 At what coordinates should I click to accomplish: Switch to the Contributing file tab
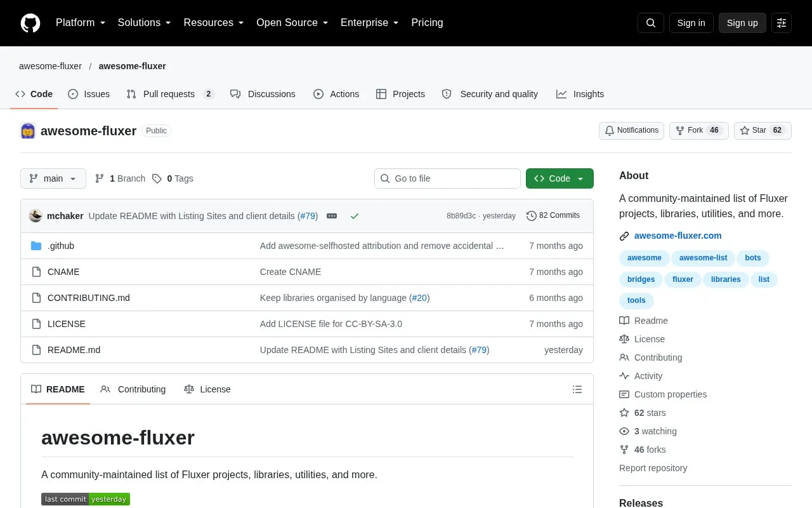coord(133,389)
